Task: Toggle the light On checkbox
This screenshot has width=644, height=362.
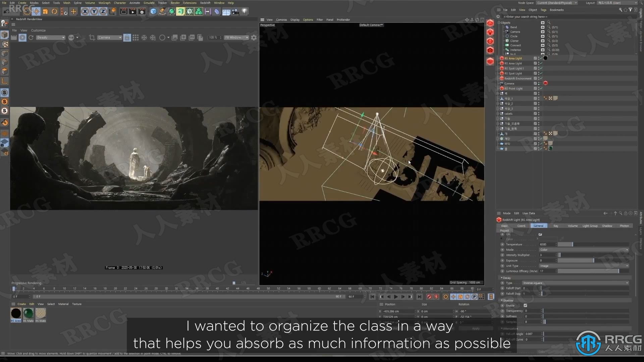Action: pyautogui.click(x=540, y=234)
